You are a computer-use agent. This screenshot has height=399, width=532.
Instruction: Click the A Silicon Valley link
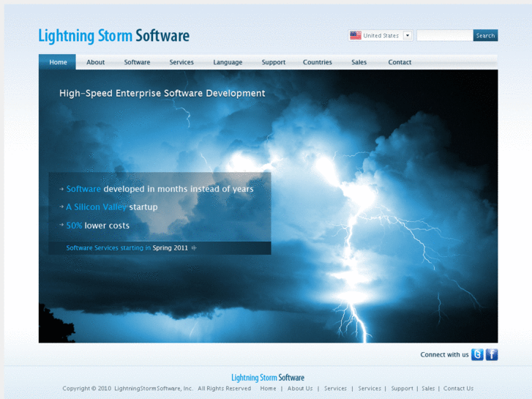click(96, 207)
